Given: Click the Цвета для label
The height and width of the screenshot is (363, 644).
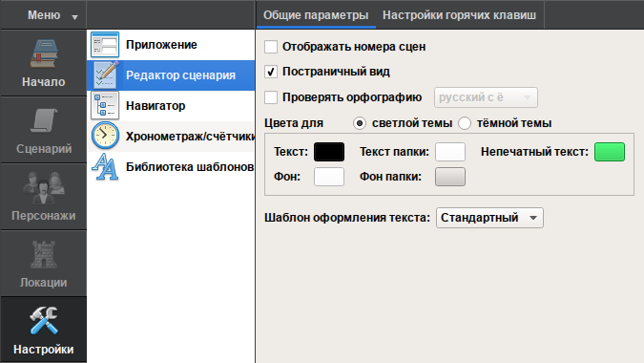Looking at the screenshot, I should point(294,123).
